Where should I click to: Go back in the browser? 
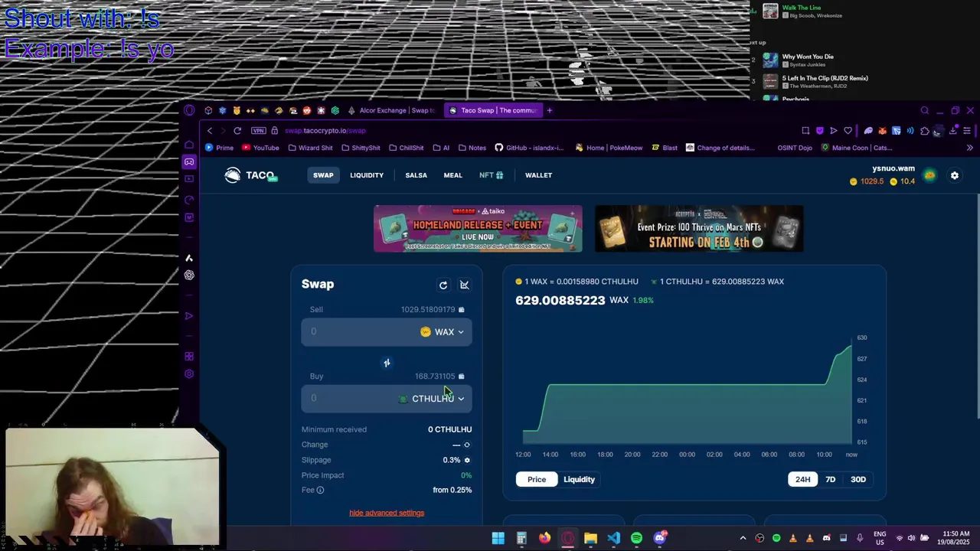pos(210,131)
